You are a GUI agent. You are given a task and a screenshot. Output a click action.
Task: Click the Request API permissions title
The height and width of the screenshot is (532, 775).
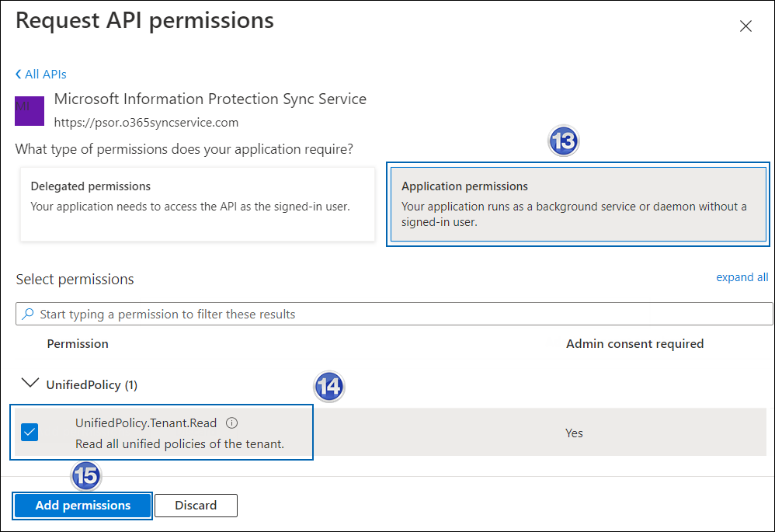144,20
